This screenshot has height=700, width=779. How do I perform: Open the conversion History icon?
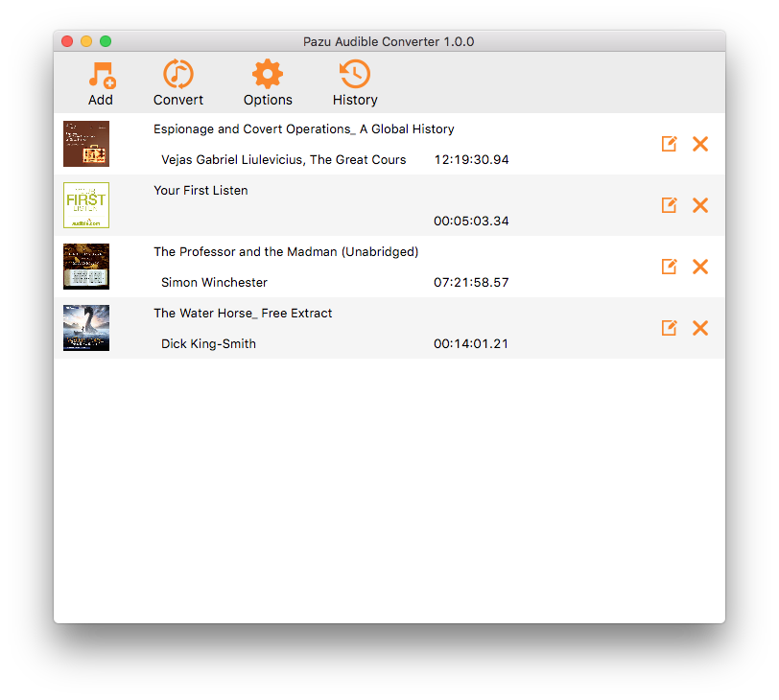(355, 76)
